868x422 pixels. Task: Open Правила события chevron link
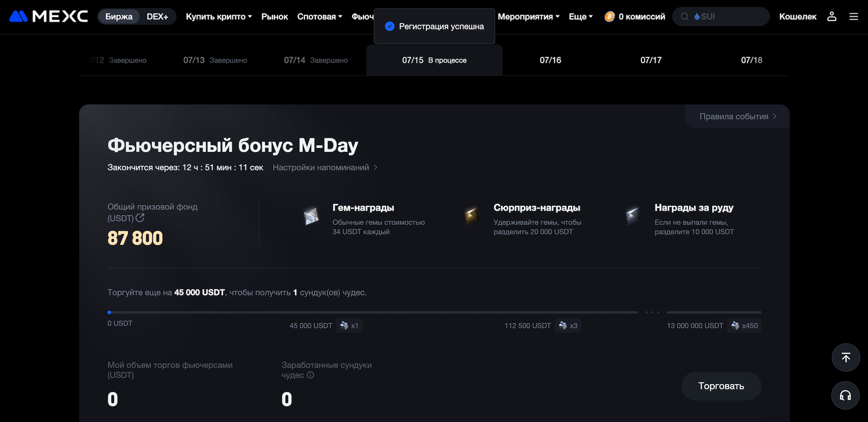click(738, 116)
